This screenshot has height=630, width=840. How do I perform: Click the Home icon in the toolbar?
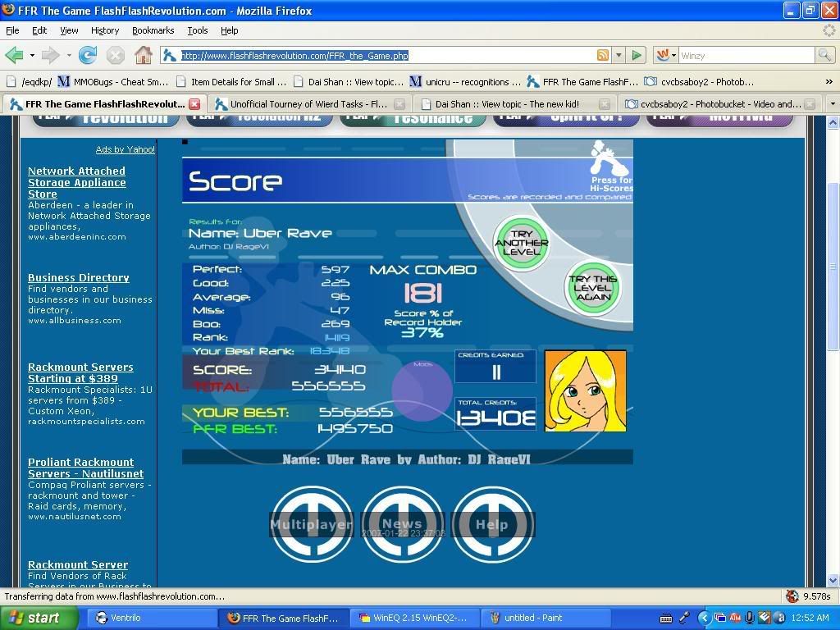(x=143, y=56)
